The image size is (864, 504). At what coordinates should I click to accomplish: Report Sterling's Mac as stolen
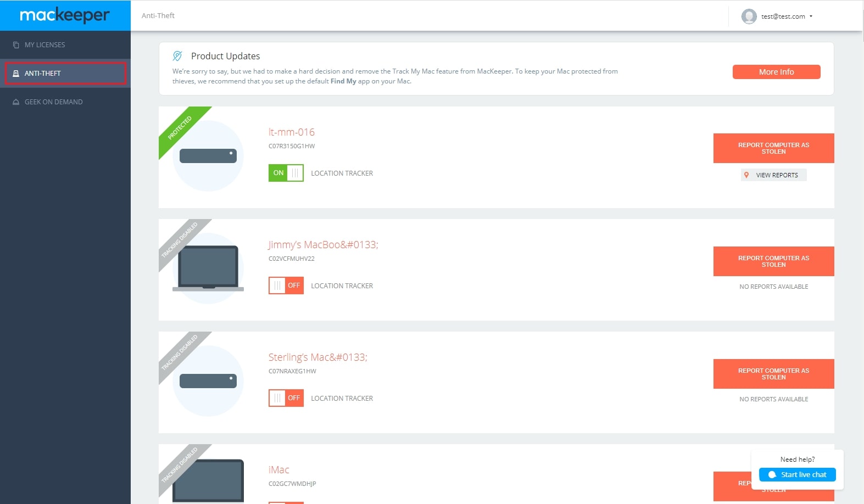pos(773,374)
